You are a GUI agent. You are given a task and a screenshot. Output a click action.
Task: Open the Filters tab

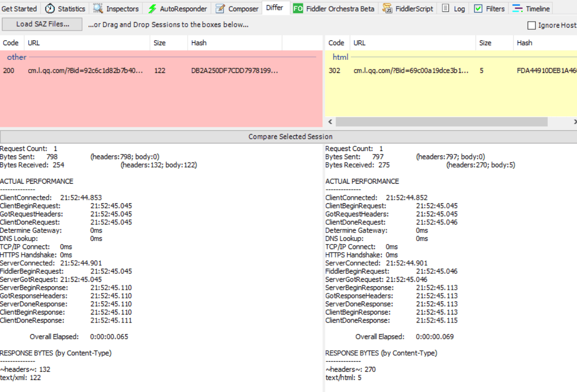coord(489,9)
